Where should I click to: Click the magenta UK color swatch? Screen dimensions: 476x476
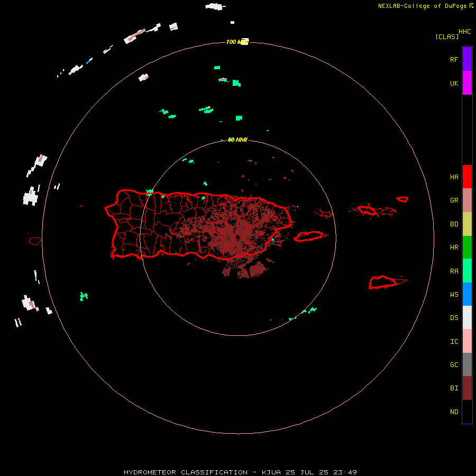467,83
